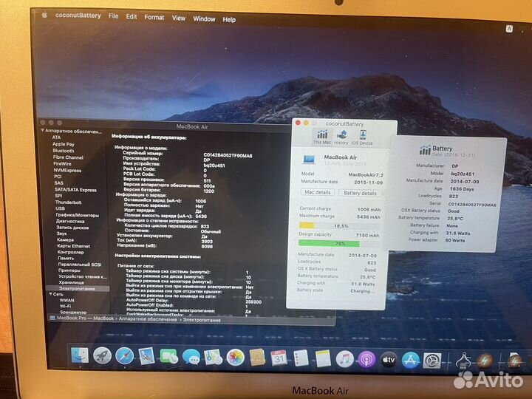
Task: Select Хранилище in the sidebar
Action: (x=71, y=282)
